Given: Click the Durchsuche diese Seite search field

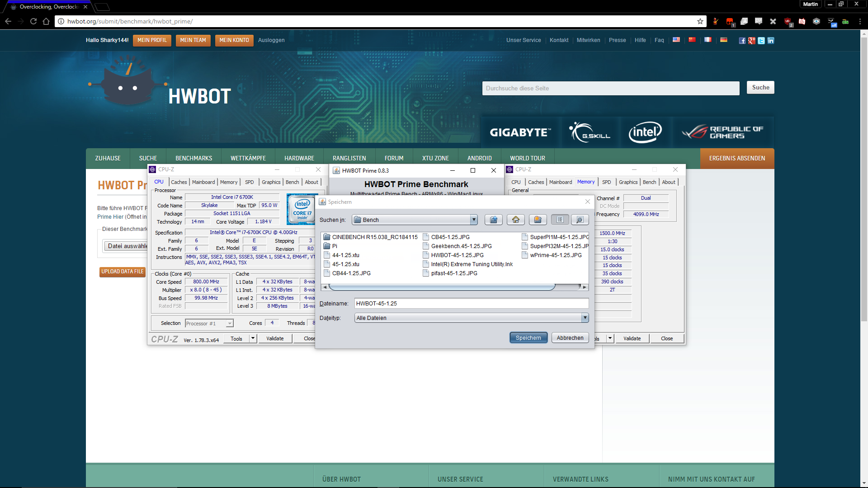Looking at the screenshot, I should click(x=611, y=88).
